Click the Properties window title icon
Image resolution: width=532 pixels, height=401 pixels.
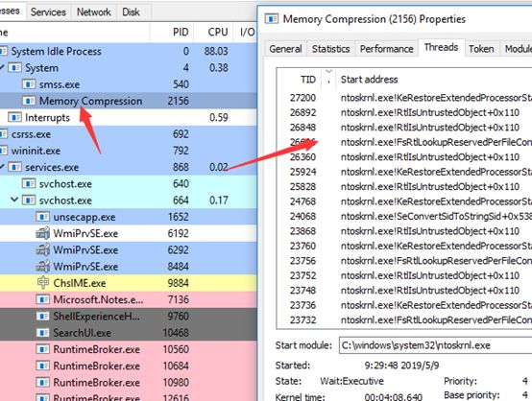[x=272, y=19]
